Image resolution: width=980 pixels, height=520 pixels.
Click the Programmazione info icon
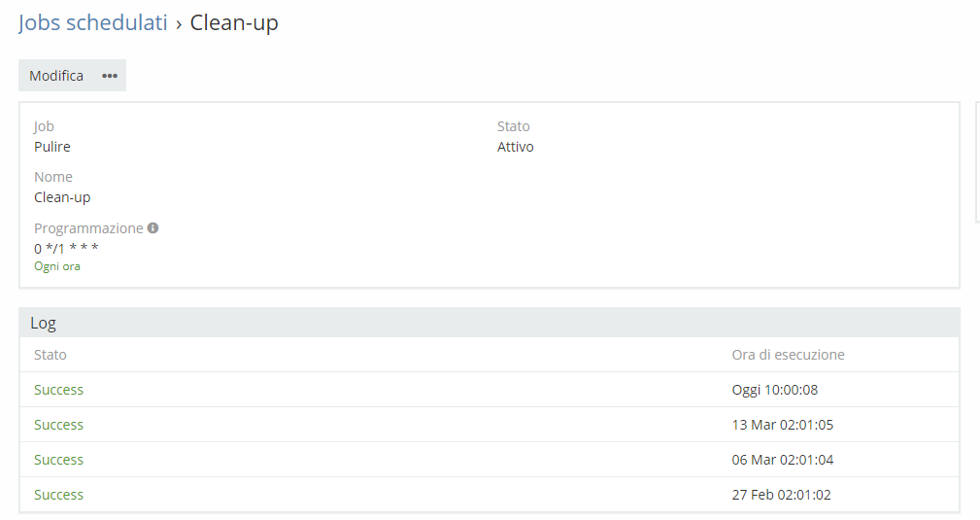pyautogui.click(x=153, y=228)
